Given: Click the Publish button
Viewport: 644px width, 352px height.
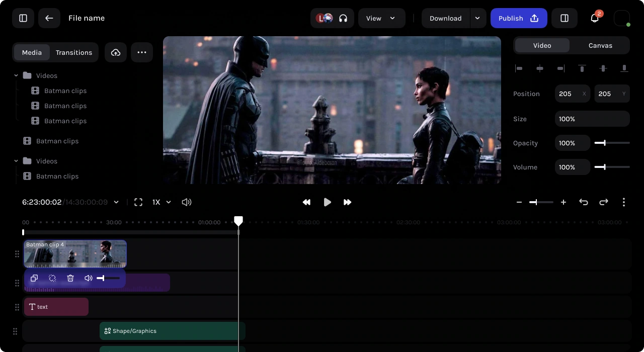Looking at the screenshot, I should (x=519, y=18).
